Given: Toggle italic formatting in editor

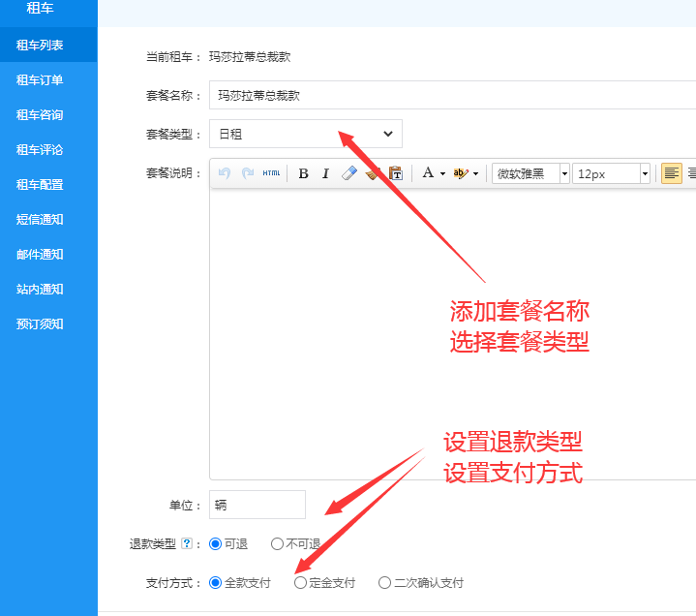Looking at the screenshot, I should point(325,173).
